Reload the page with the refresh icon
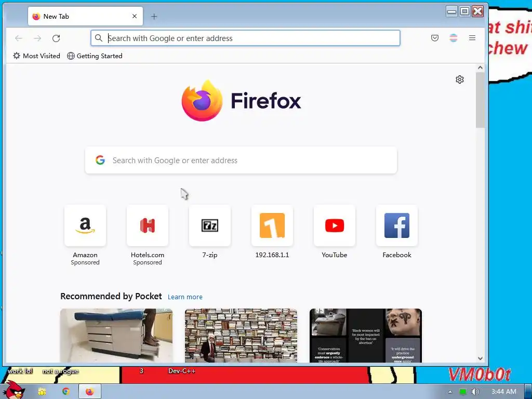The width and height of the screenshot is (532, 399). point(56,38)
